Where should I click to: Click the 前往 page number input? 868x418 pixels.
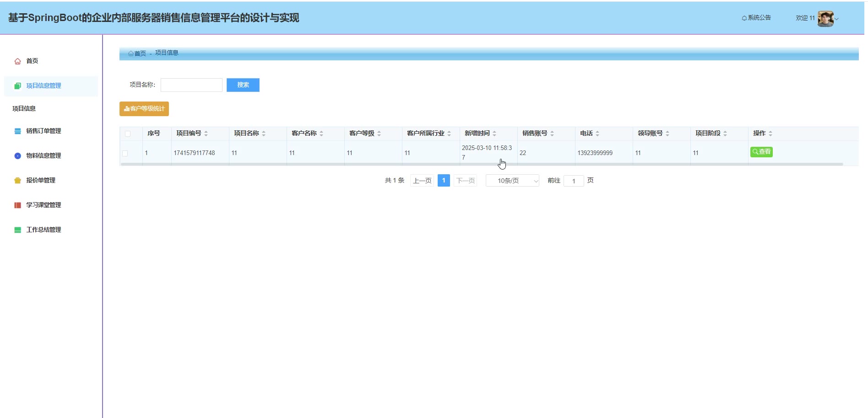[x=574, y=181]
